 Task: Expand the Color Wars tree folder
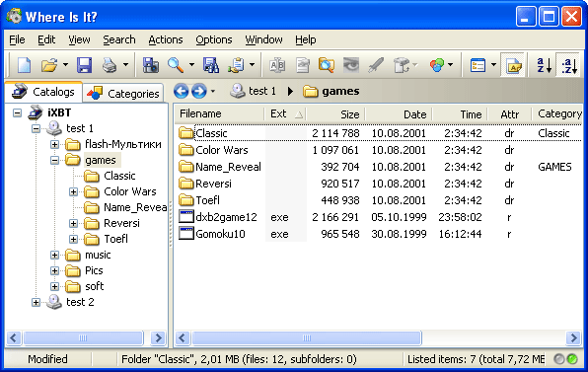click(73, 192)
